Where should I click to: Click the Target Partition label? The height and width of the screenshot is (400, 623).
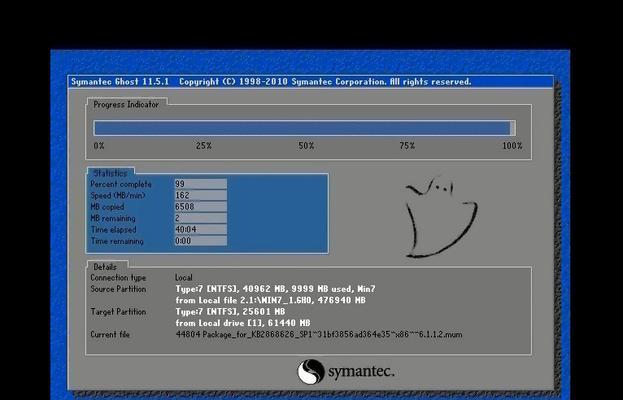[118, 312]
